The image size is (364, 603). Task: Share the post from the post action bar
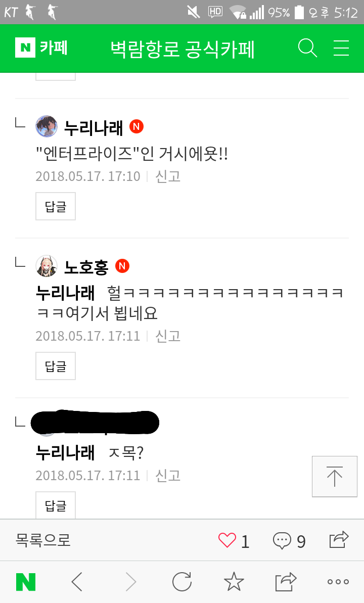[x=339, y=539]
